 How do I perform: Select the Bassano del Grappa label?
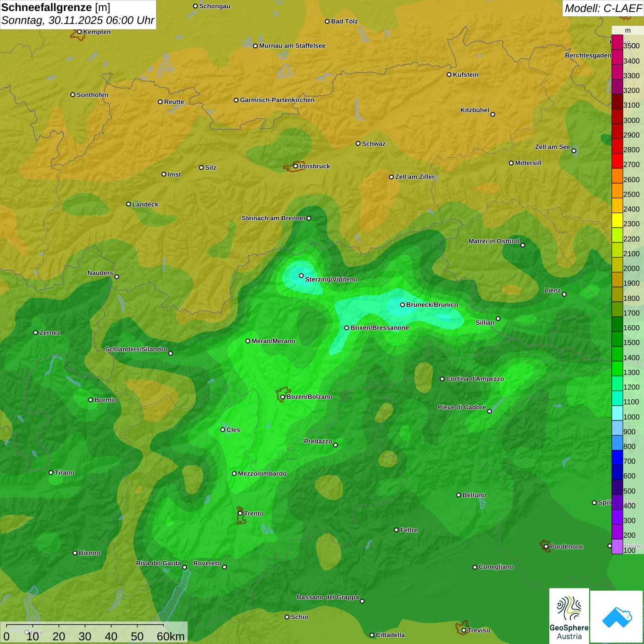(328, 597)
